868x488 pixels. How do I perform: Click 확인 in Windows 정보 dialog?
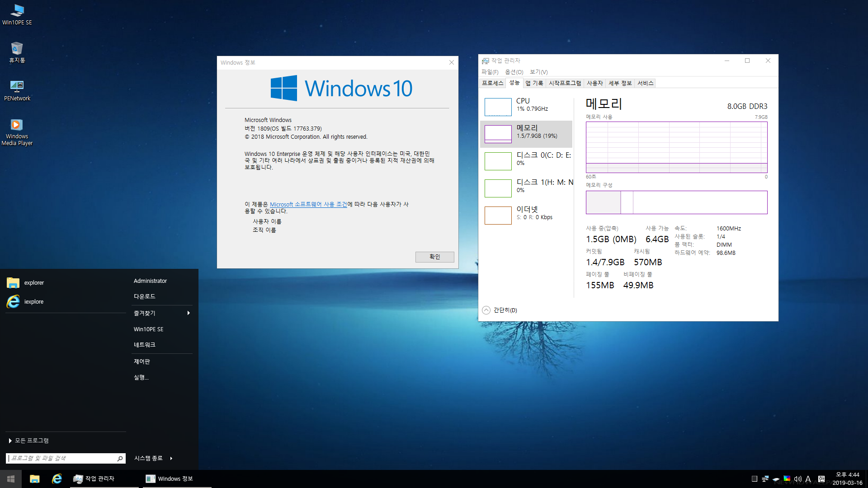434,257
